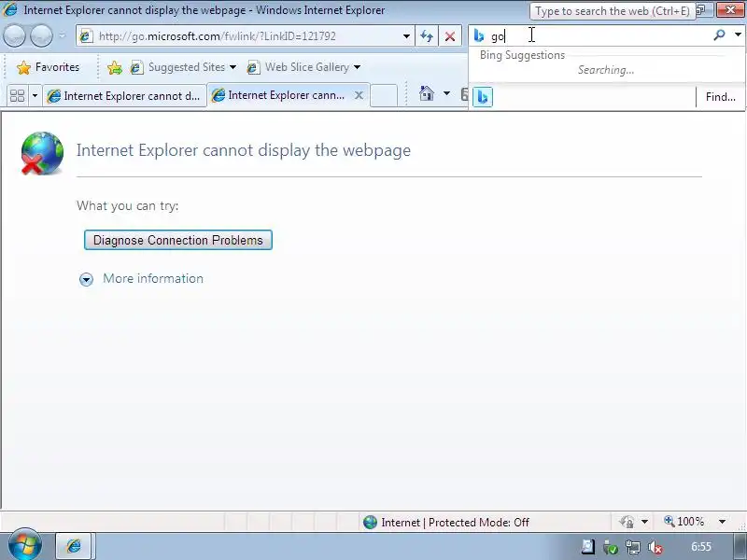Image resolution: width=747 pixels, height=560 pixels.
Task: Click the Add to Favorites Bar icon
Action: [x=115, y=67]
